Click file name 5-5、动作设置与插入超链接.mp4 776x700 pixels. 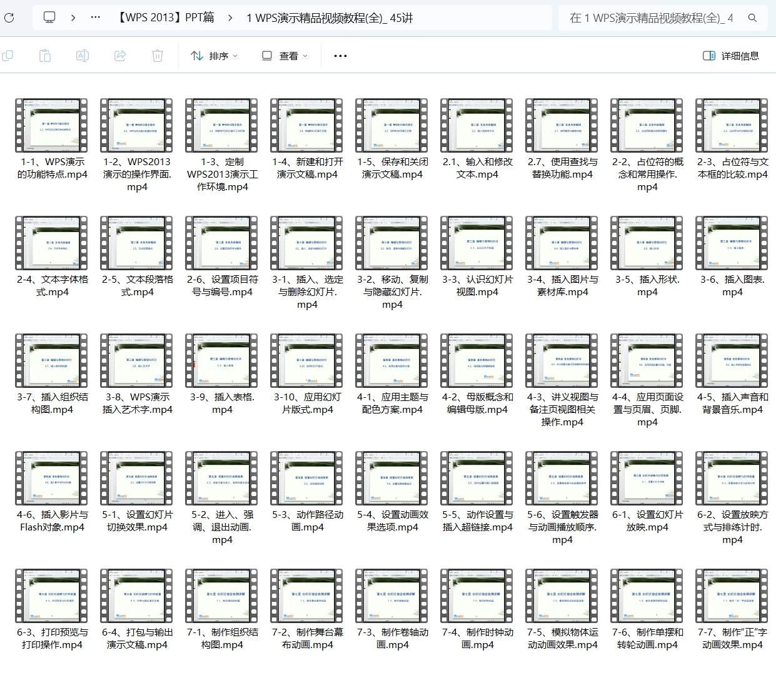click(477, 520)
